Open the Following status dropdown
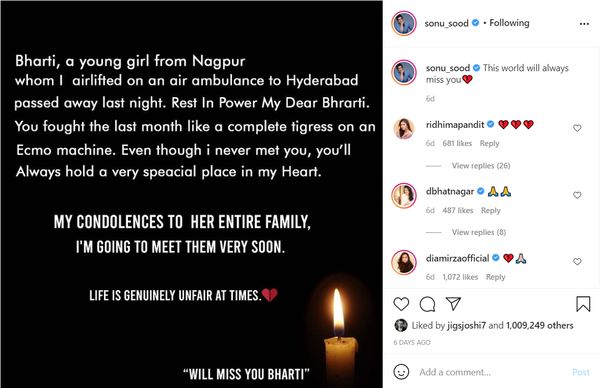The image size is (600, 388). point(509,23)
